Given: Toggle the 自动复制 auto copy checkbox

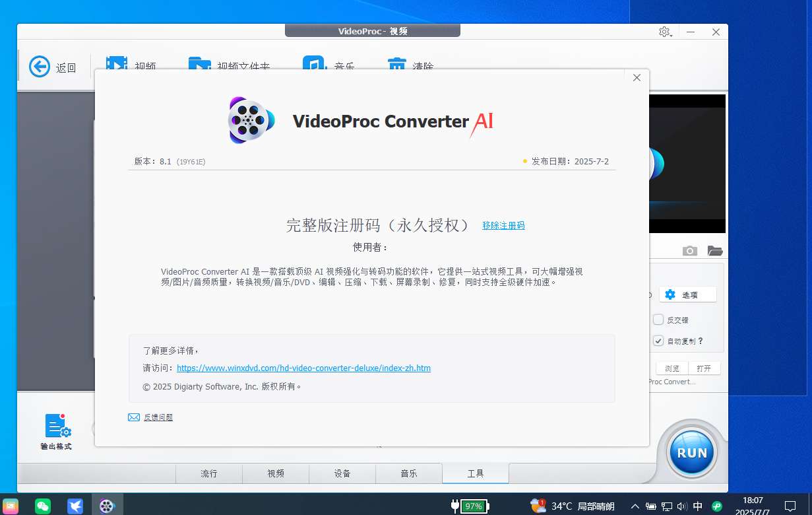Looking at the screenshot, I should 658,341.
